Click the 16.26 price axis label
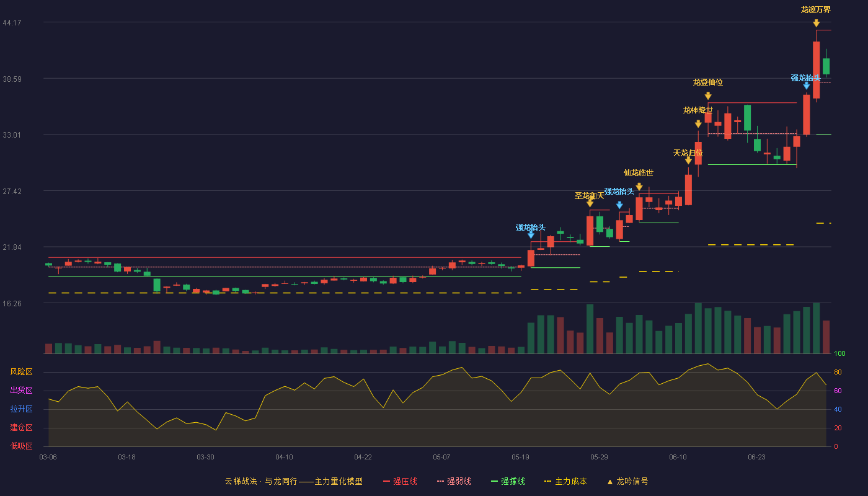The width and height of the screenshot is (868, 496). tap(12, 304)
